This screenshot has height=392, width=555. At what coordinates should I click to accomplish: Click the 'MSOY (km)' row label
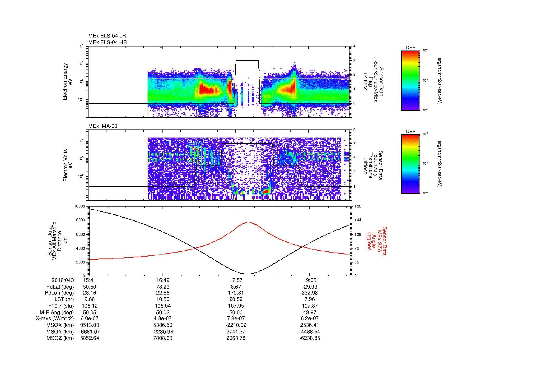(60, 332)
